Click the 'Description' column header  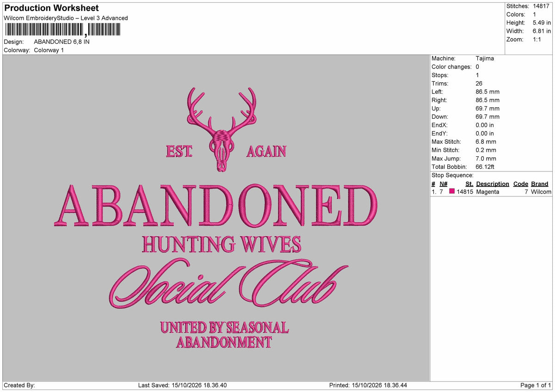493,184
